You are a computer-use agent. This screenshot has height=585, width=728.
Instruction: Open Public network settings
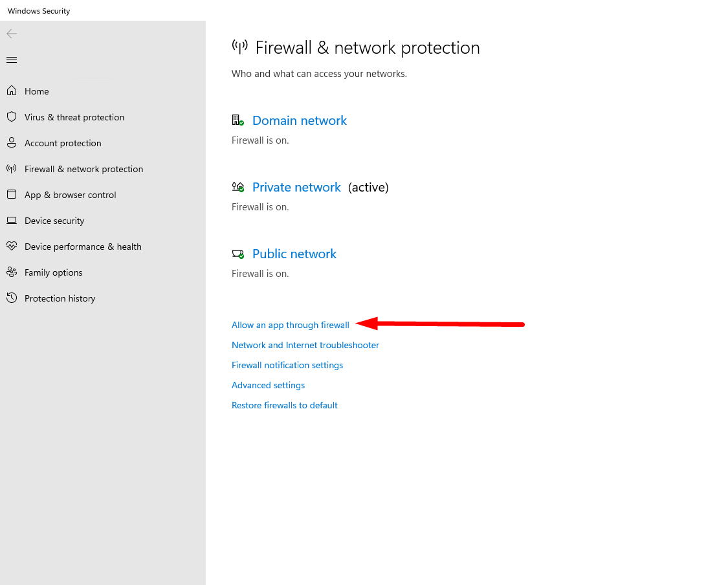coord(294,254)
